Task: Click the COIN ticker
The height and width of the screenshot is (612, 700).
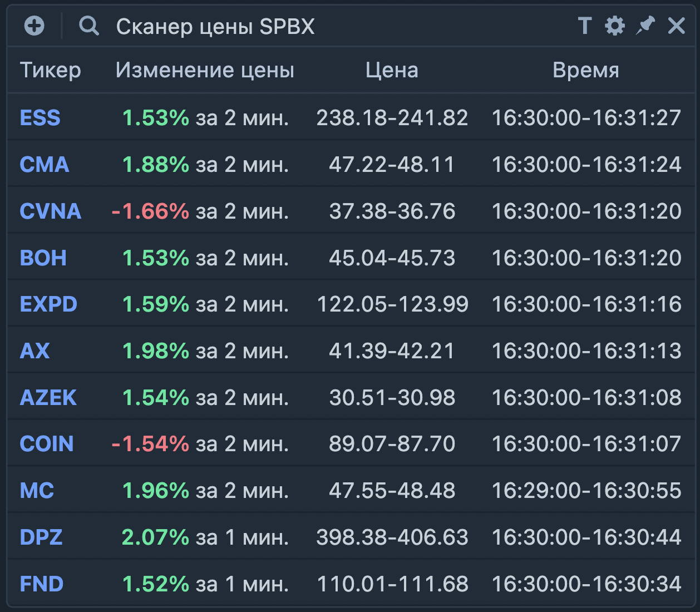Action: (x=47, y=444)
